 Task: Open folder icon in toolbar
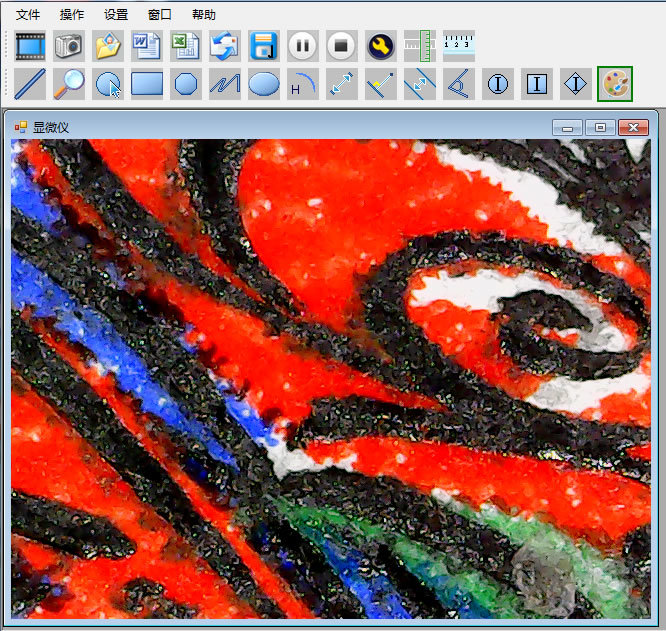108,46
